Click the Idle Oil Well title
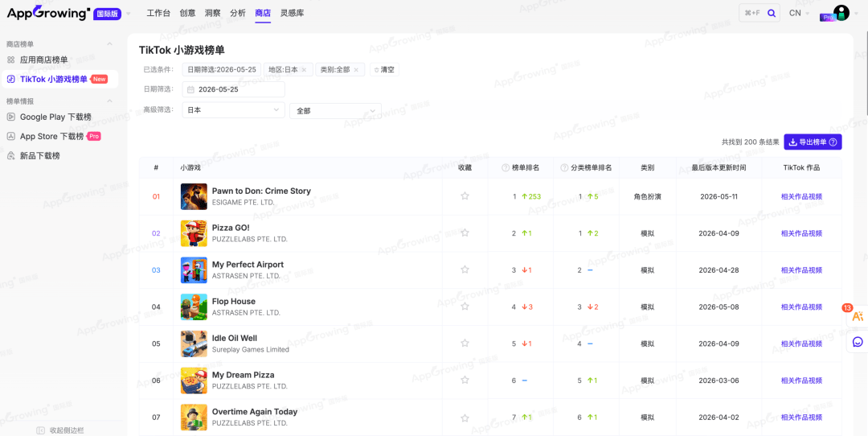 235,339
